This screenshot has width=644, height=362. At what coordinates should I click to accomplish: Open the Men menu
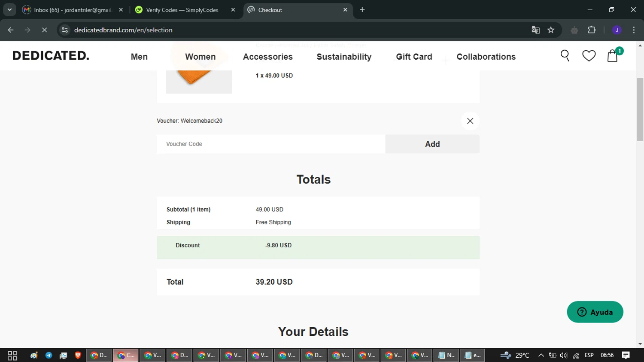tap(139, 57)
